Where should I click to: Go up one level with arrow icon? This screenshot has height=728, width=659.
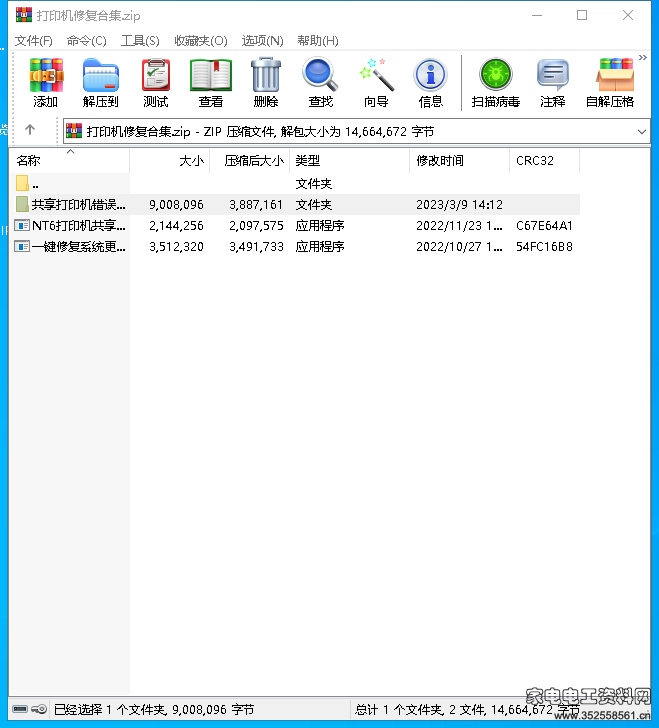[30, 130]
